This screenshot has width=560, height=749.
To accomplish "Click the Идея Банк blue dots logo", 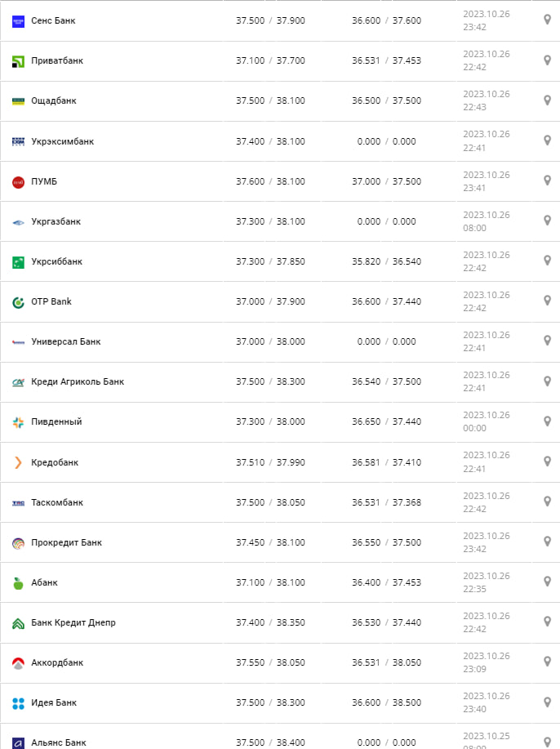I will tap(18, 703).
